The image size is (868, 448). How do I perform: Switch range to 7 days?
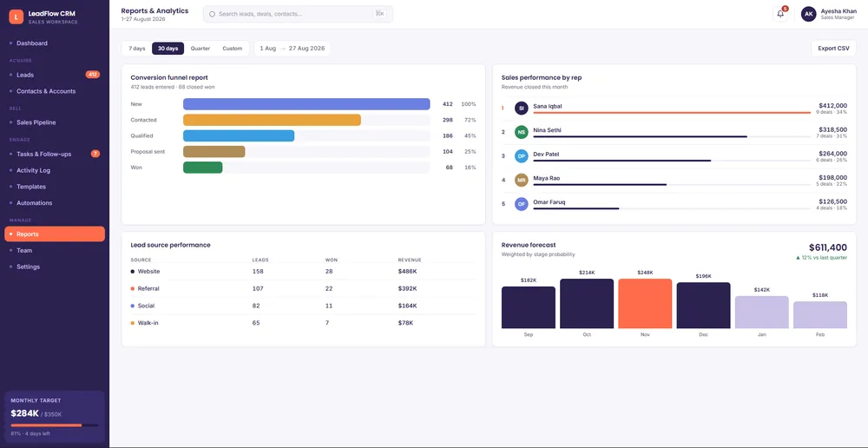(137, 49)
